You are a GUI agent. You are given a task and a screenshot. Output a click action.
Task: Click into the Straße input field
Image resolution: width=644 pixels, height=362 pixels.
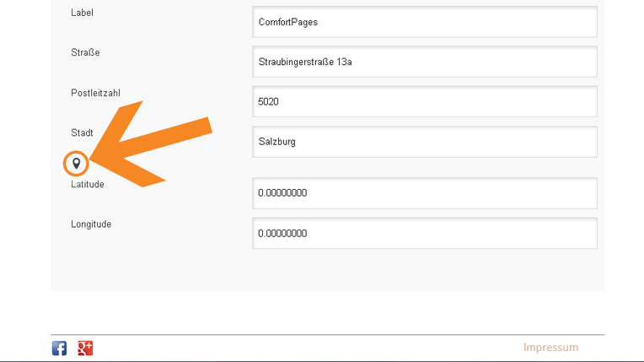pos(424,62)
